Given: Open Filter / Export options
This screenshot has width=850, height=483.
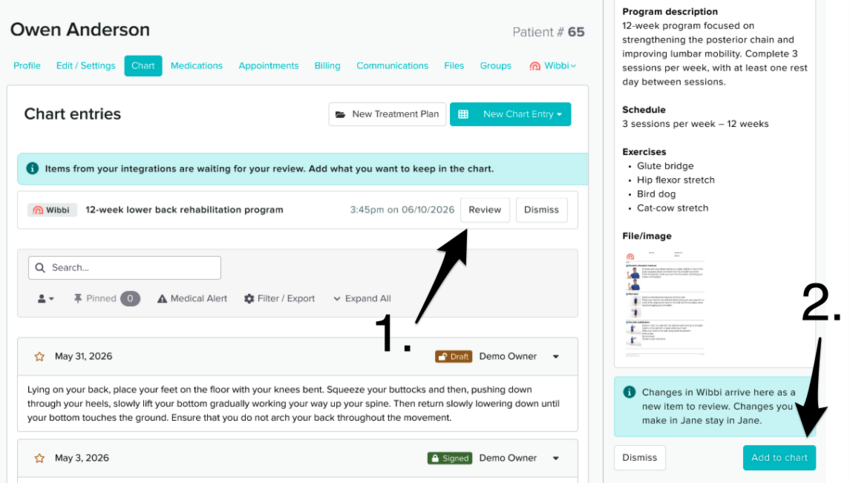Looking at the screenshot, I should coord(279,299).
